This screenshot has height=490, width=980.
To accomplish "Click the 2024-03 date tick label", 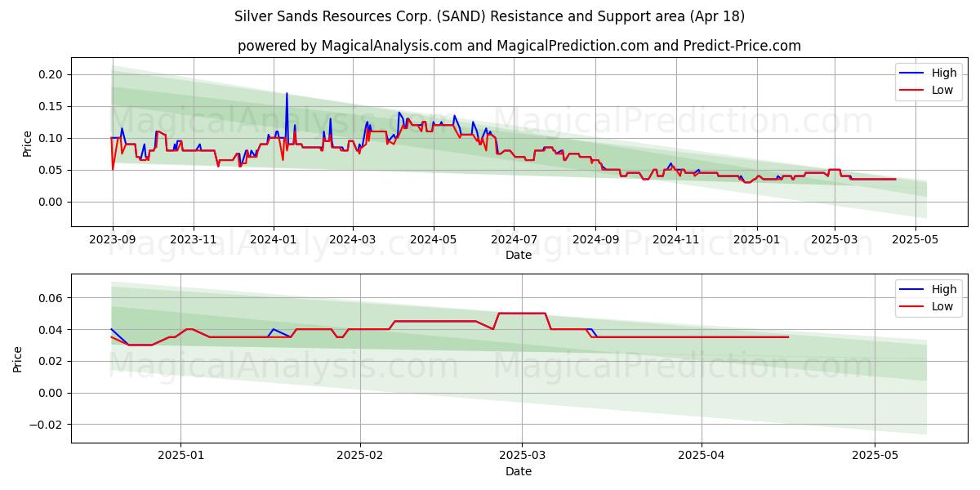I will pos(353,240).
